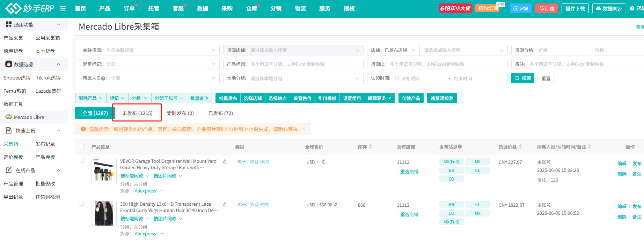Select all products with header checkbox
Viewport: 644px width, 243px height.
tap(81, 146)
